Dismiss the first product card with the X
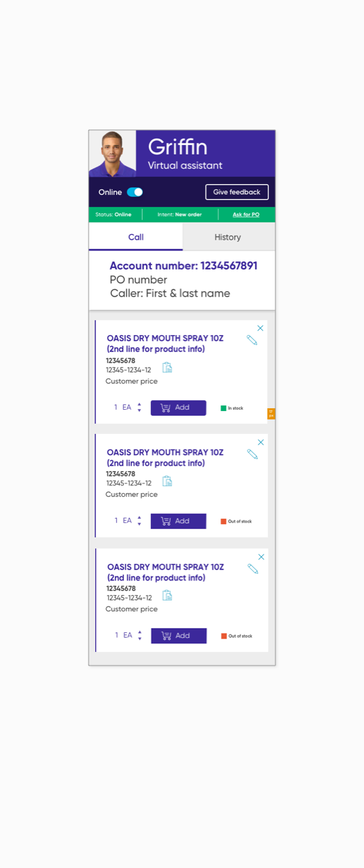Screen dimensions: 364x868 click(260, 328)
